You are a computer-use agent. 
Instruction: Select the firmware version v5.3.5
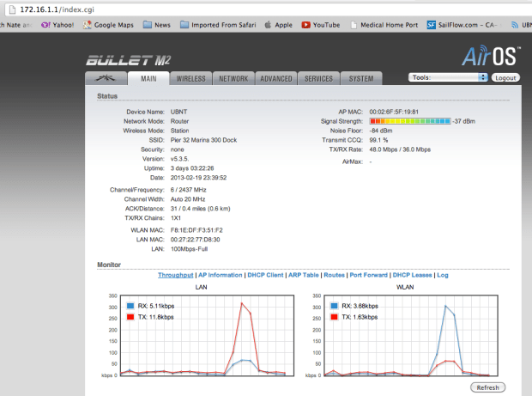(x=179, y=159)
